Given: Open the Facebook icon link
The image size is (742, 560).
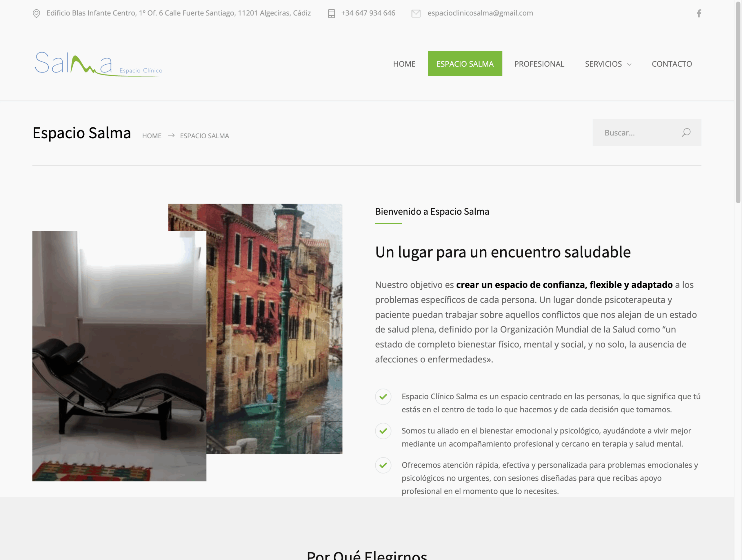Looking at the screenshot, I should click(x=699, y=13).
